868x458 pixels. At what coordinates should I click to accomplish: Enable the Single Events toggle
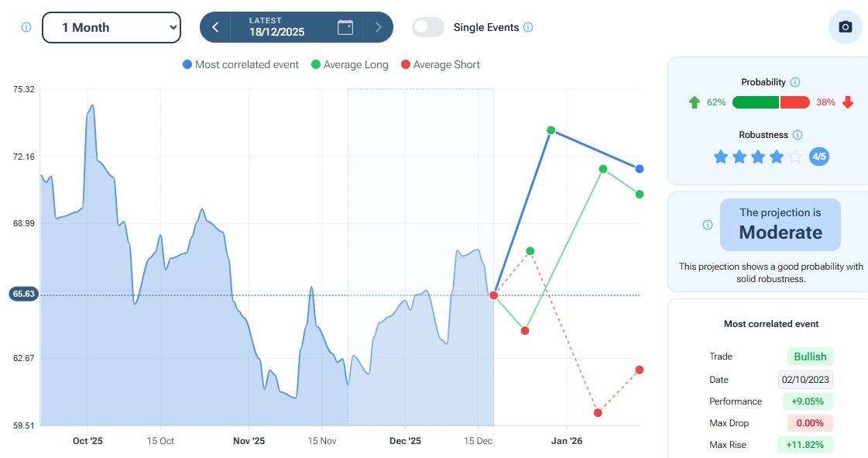(x=428, y=27)
